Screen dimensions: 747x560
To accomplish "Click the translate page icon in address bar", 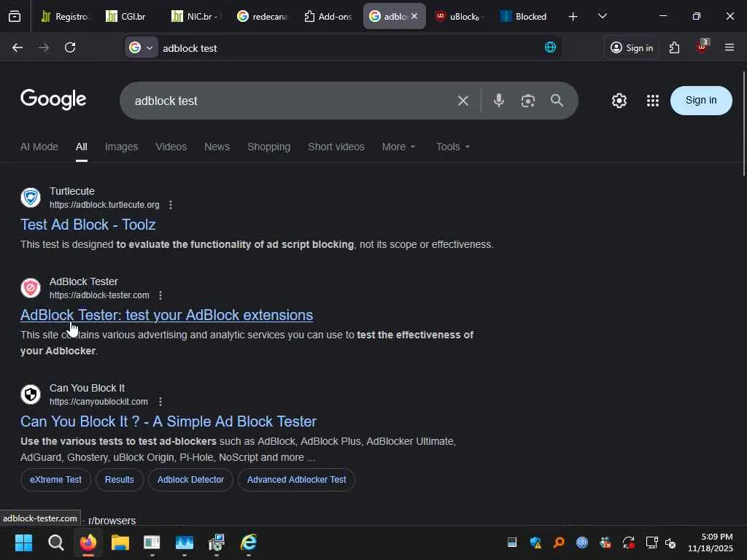I will pyautogui.click(x=550, y=47).
